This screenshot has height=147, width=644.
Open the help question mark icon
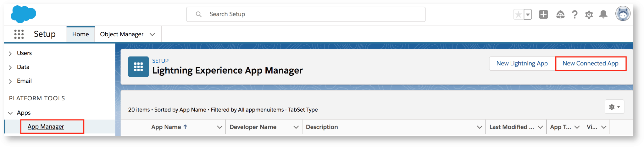(575, 14)
